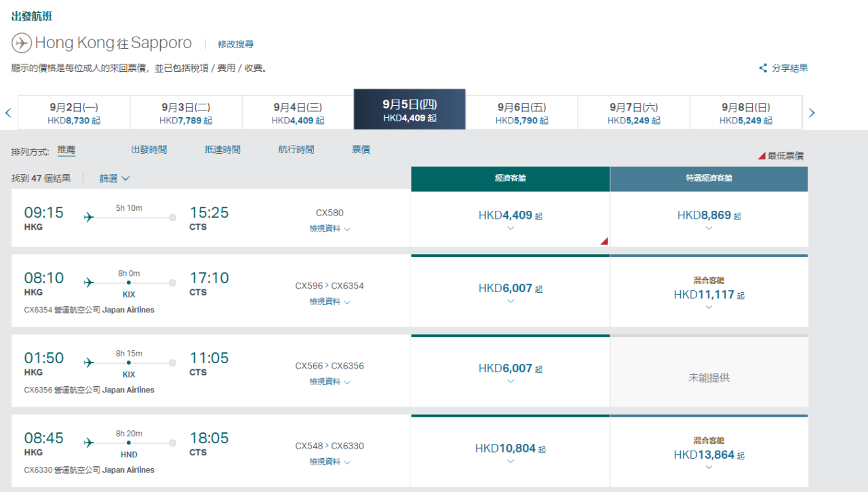Click the plane icon in the 08:45 flight row
The height and width of the screenshot is (492, 868).
pyautogui.click(x=89, y=443)
